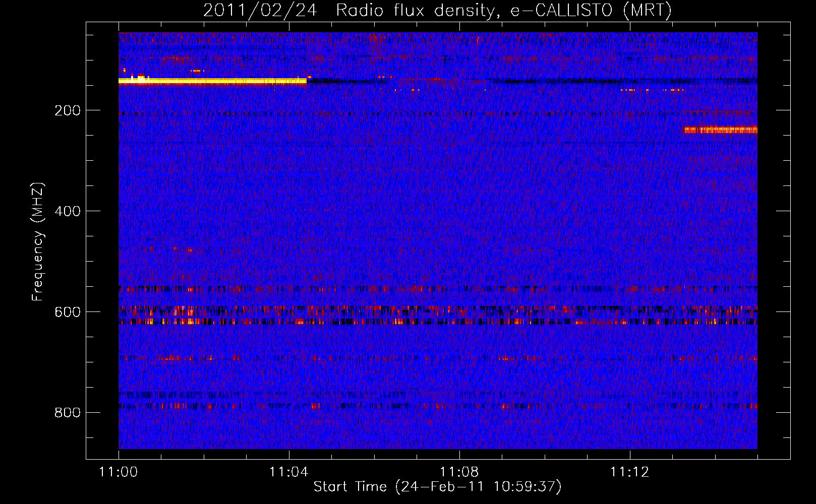Click the 11:04 time tick label
This screenshot has width=816, height=504.
(288, 472)
